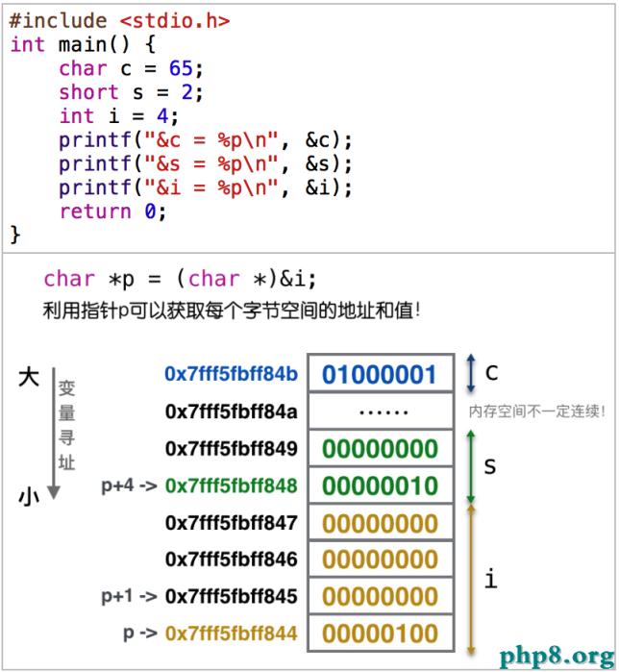The width and height of the screenshot is (619, 672).
Task: Select the blue address 0x7fff5fbff84b
Action: click(232, 374)
